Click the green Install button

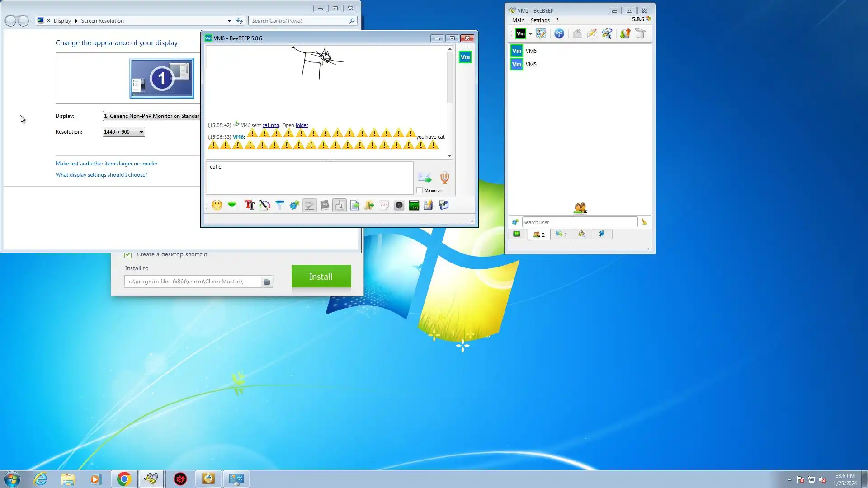(321, 277)
